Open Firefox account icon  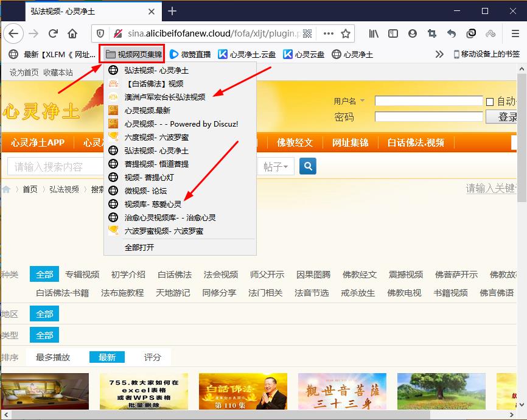tap(413, 33)
